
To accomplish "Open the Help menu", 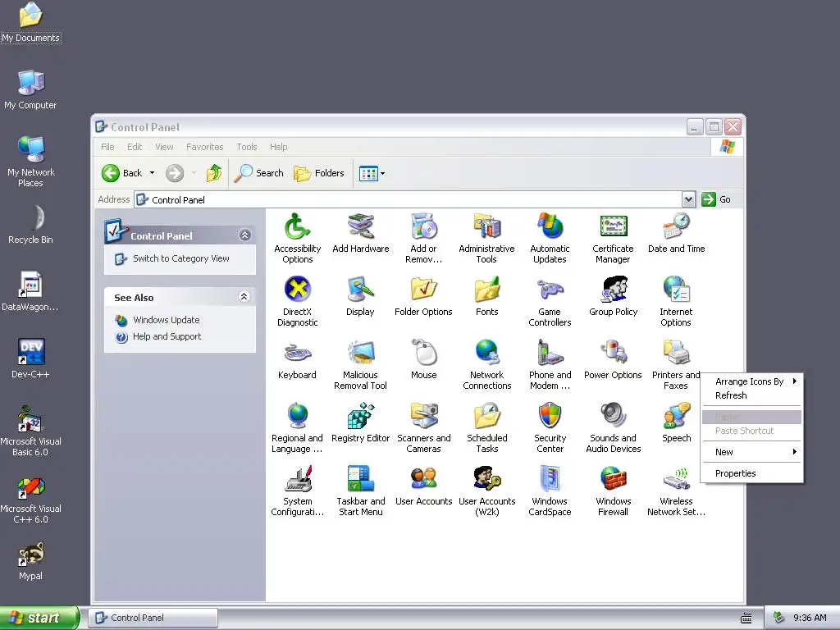I will pyautogui.click(x=279, y=147).
